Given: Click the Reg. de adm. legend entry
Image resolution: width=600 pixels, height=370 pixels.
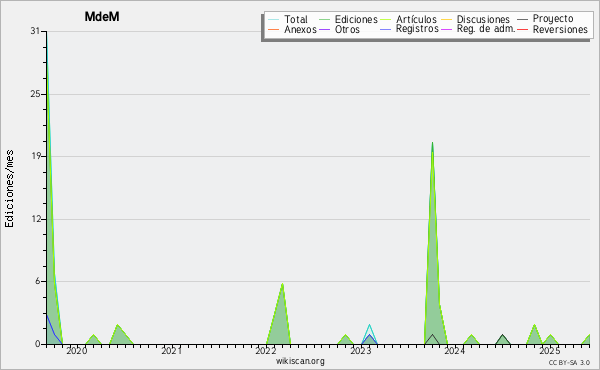Looking at the screenshot, I should (478, 29).
